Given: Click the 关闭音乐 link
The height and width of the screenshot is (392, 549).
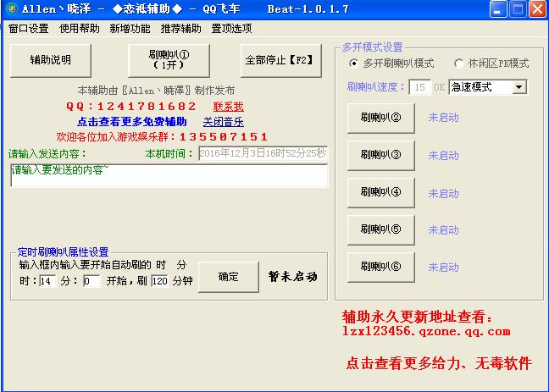Looking at the screenshot, I should (x=224, y=122).
